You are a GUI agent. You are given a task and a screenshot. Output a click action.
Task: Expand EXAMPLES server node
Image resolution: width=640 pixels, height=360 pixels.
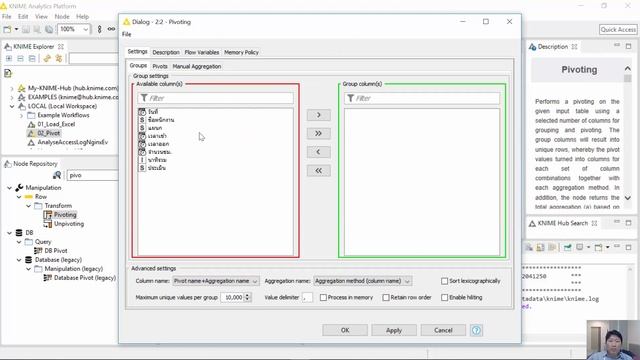tap(12, 97)
